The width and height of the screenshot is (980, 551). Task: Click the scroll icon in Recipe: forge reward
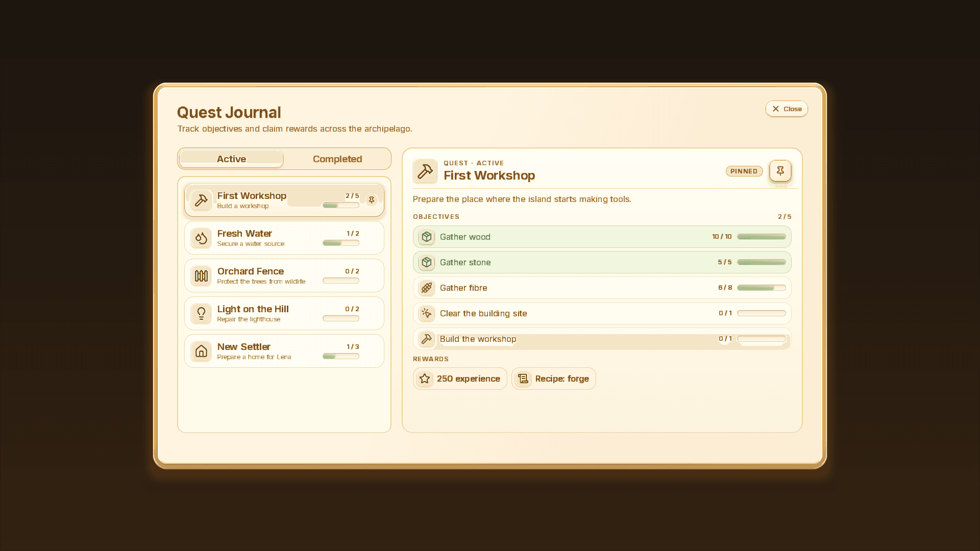pyautogui.click(x=523, y=379)
